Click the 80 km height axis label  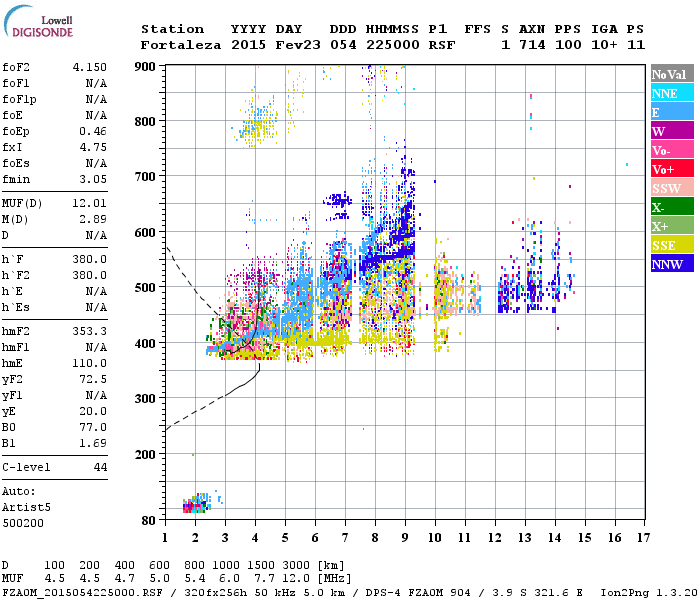[149, 520]
